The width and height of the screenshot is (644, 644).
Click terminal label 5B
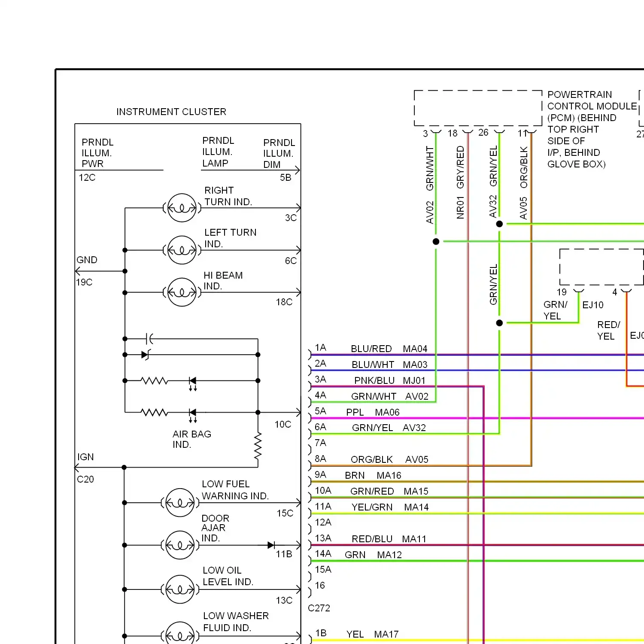286,177
